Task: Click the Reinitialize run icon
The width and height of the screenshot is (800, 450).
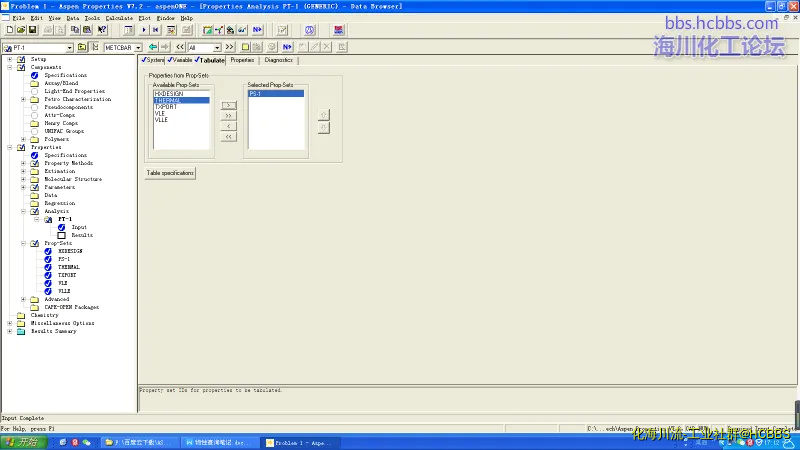Action: [x=156, y=30]
